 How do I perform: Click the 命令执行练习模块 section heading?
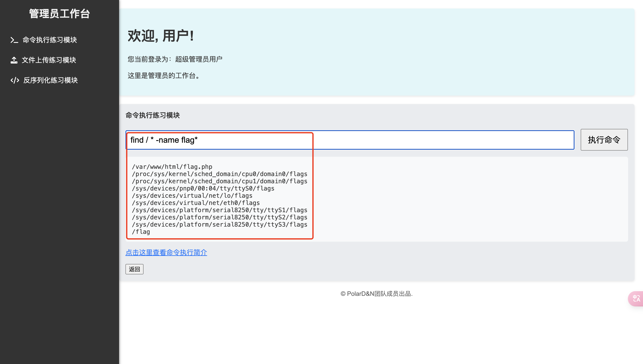coord(153,115)
